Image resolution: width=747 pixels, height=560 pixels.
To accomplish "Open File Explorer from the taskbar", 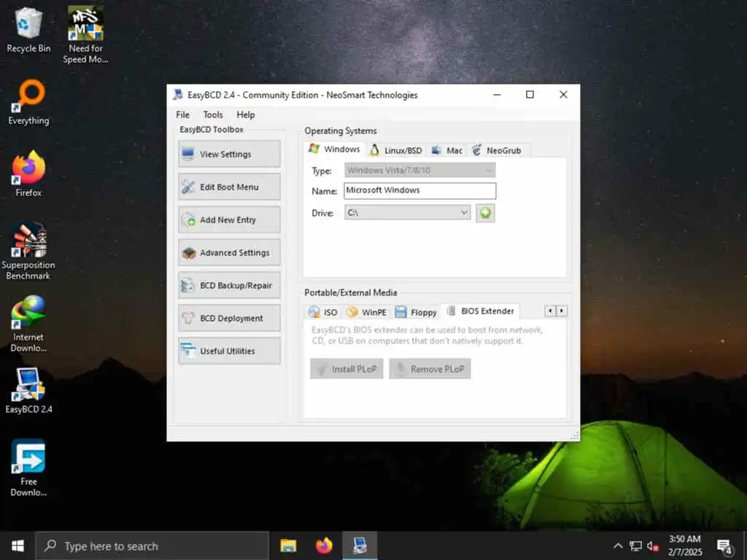I will 288,545.
